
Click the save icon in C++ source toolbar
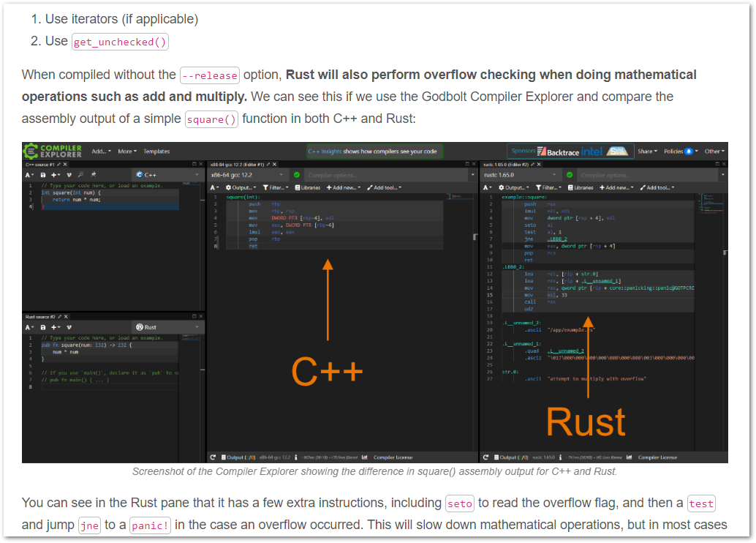tap(43, 175)
